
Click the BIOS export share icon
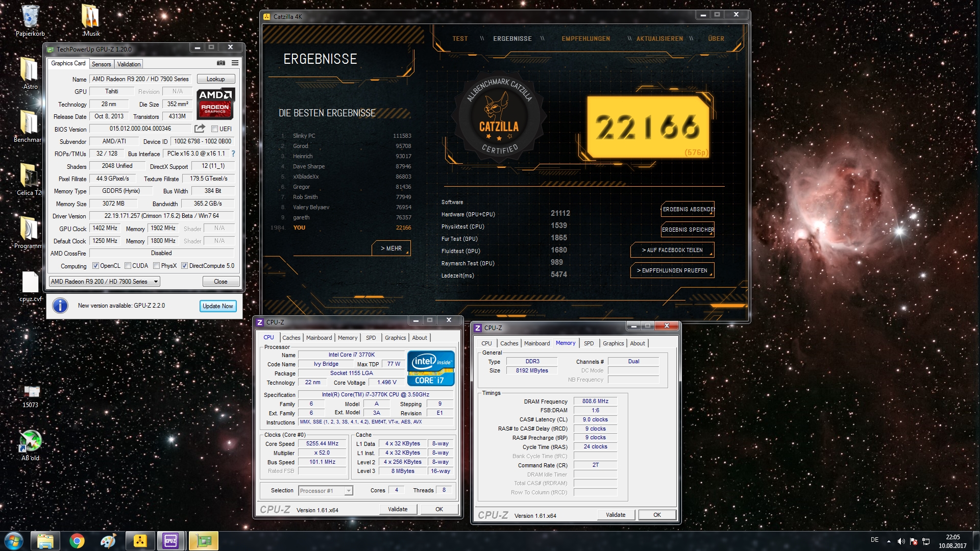coord(200,129)
